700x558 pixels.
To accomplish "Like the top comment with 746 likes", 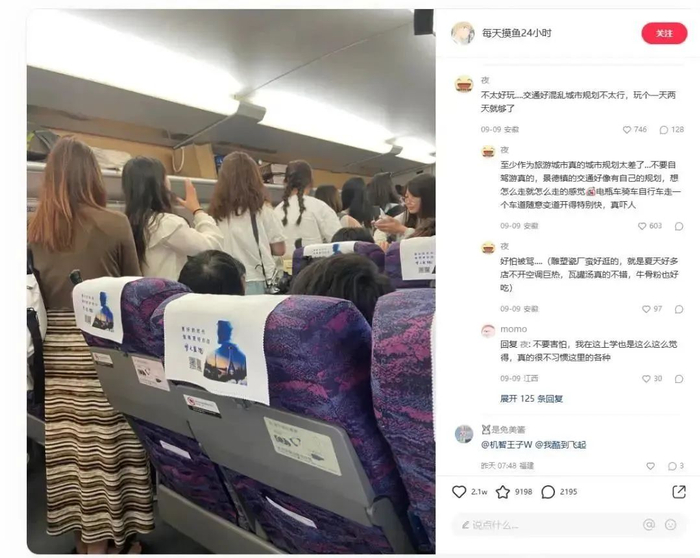I will pyautogui.click(x=627, y=129).
